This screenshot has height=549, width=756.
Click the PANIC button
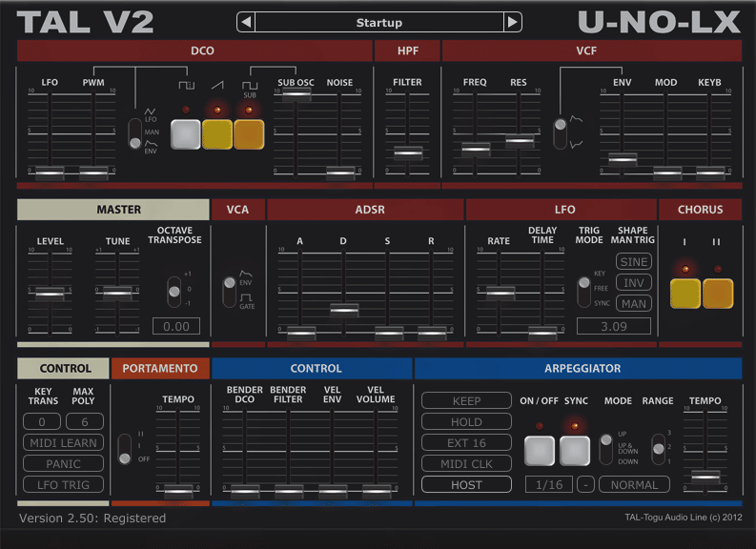click(x=63, y=463)
